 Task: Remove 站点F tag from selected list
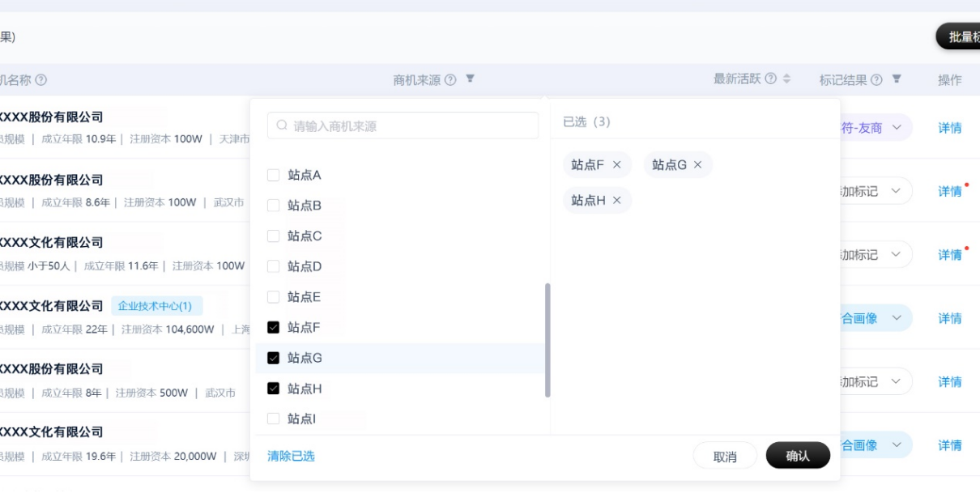tap(617, 165)
